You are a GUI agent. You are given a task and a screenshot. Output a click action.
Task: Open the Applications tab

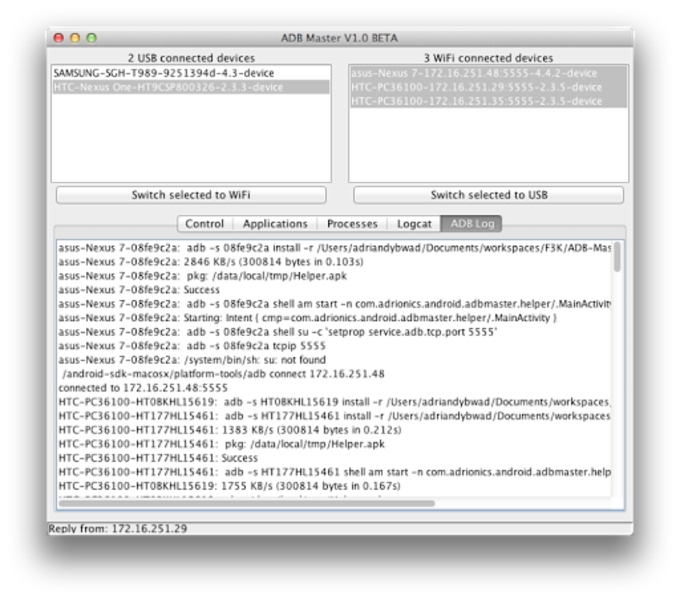click(275, 224)
